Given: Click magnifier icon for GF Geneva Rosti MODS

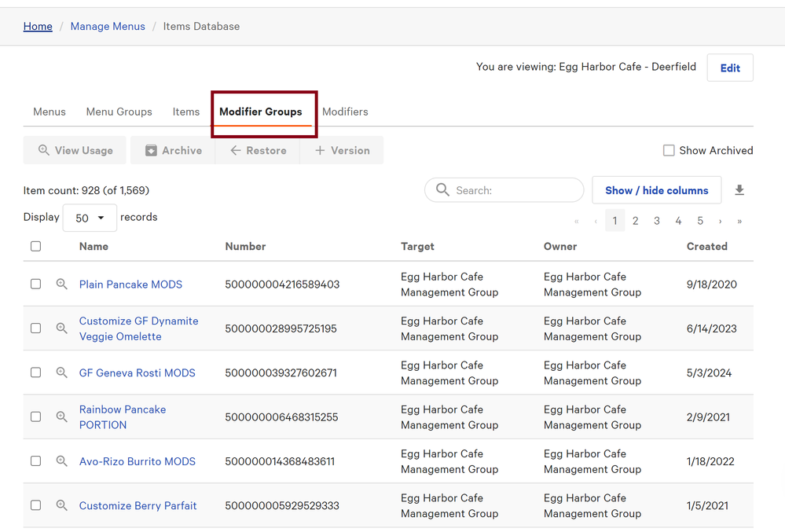Looking at the screenshot, I should 61,373.
